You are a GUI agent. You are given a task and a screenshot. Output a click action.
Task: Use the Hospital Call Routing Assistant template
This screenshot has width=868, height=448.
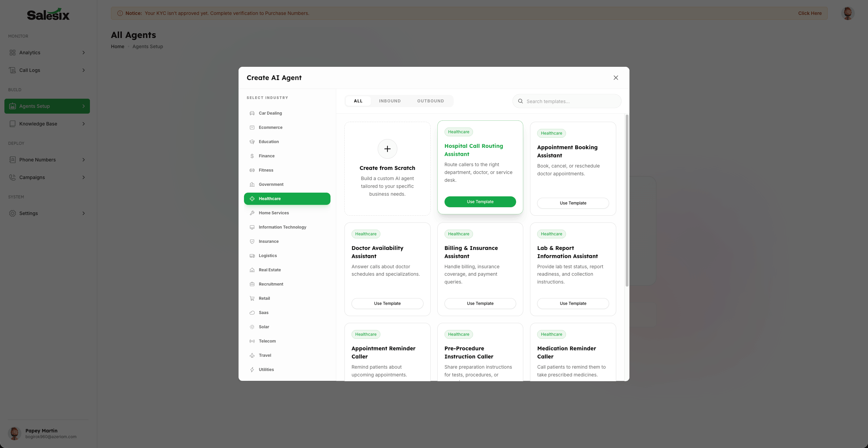tap(480, 202)
